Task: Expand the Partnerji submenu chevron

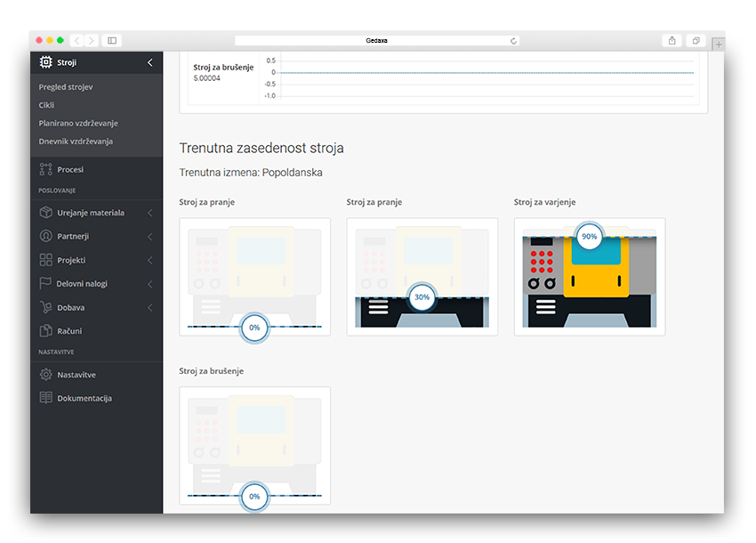Action: pyautogui.click(x=149, y=237)
